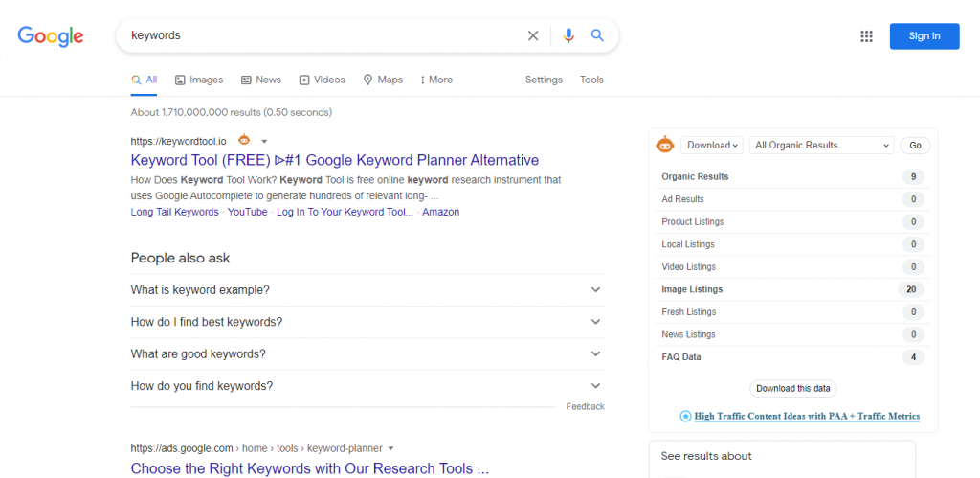Open the Long Tail Keywords sitelink
Image resolution: width=980 pixels, height=478 pixels.
(174, 212)
